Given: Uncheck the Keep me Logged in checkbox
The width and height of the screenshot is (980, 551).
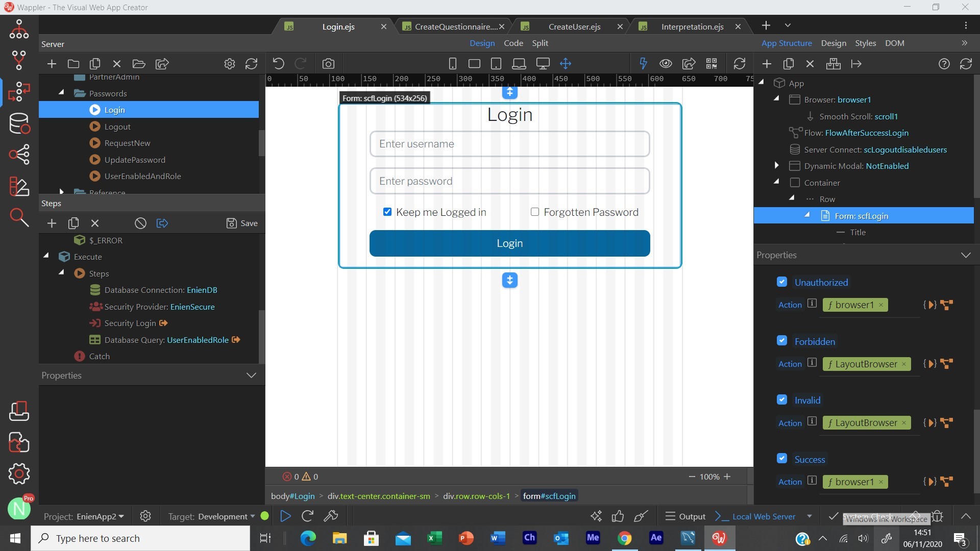Looking at the screenshot, I should point(387,212).
